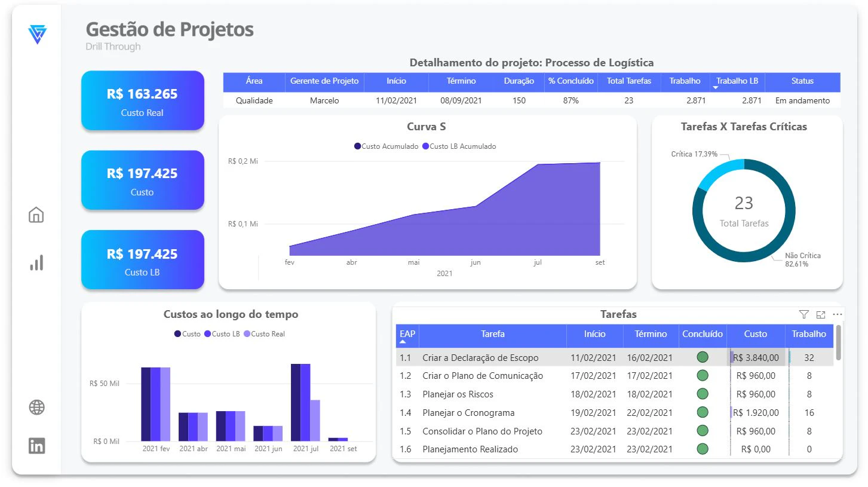Click the globe website icon
The width and height of the screenshot is (868, 487).
pos(37,408)
